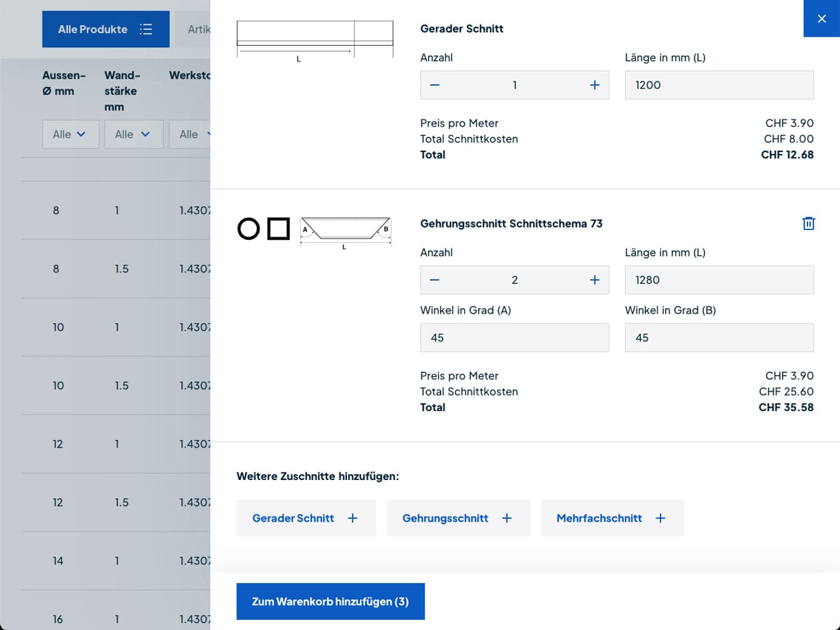
Task: Select the round tube profile icon
Action: pos(248,229)
